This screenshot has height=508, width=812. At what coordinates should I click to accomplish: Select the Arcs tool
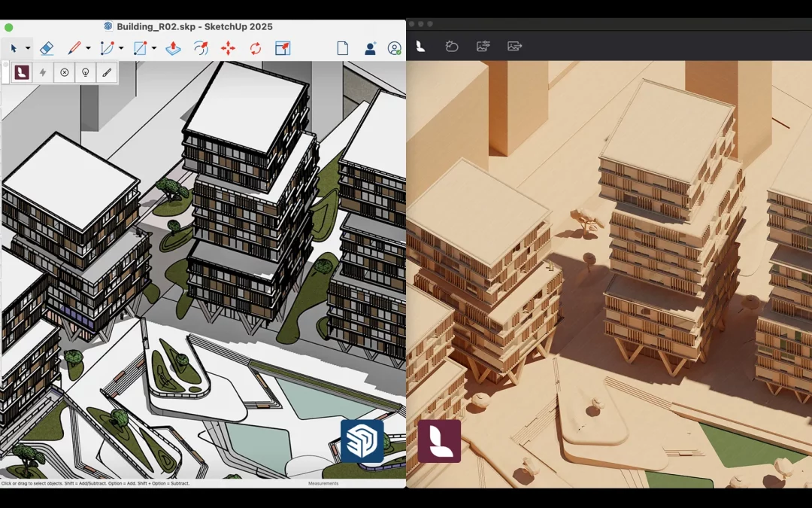pos(105,49)
